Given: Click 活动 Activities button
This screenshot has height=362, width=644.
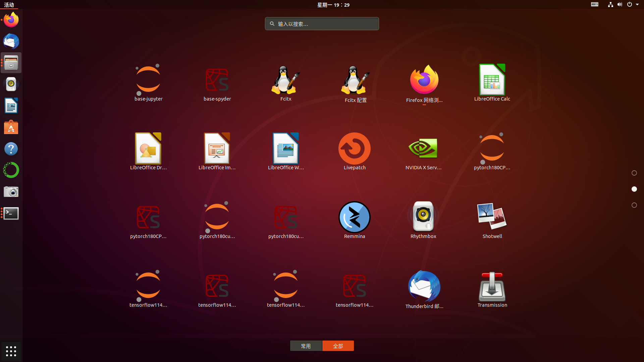Looking at the screenshot, I should click(x=9, y=5).
